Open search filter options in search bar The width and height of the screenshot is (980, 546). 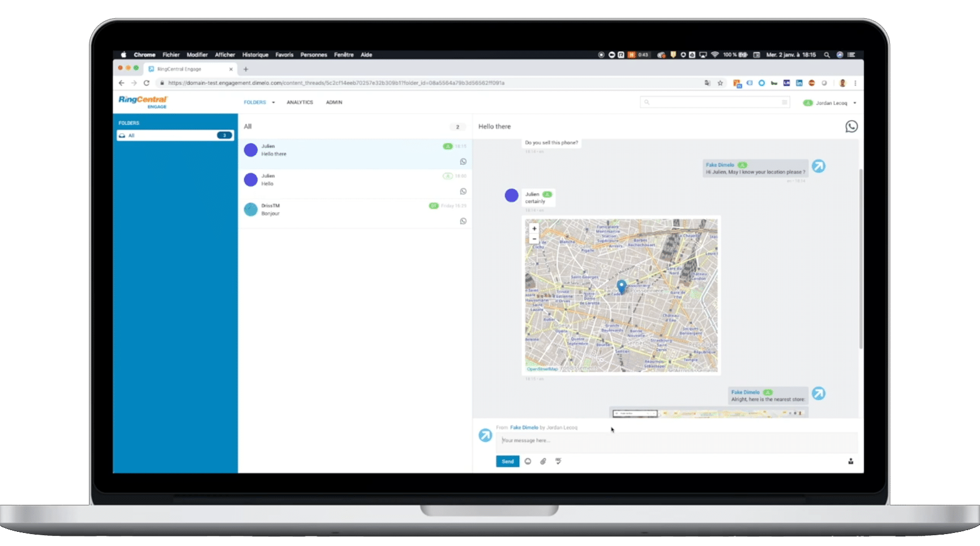tap(784, 103)
